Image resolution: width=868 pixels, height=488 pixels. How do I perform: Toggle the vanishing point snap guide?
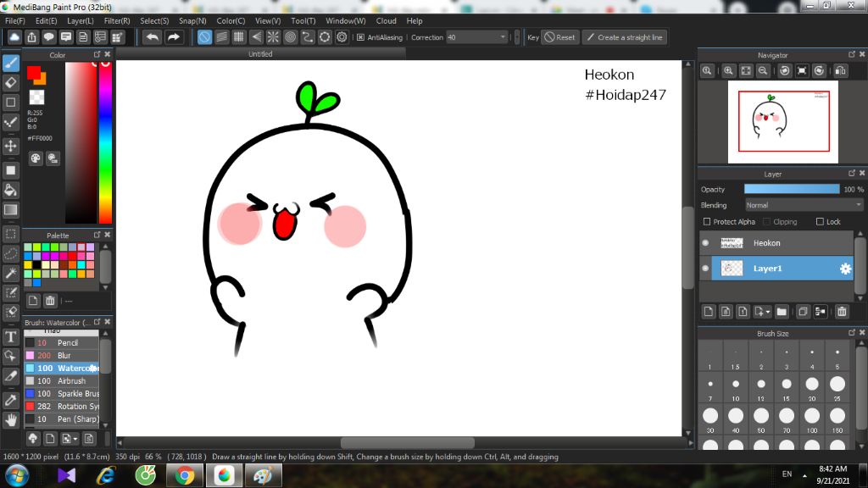click(256, 37)
